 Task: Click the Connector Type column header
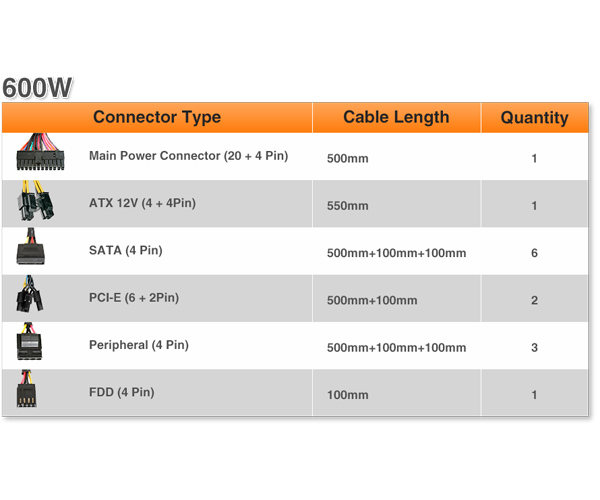click(157, 117)
